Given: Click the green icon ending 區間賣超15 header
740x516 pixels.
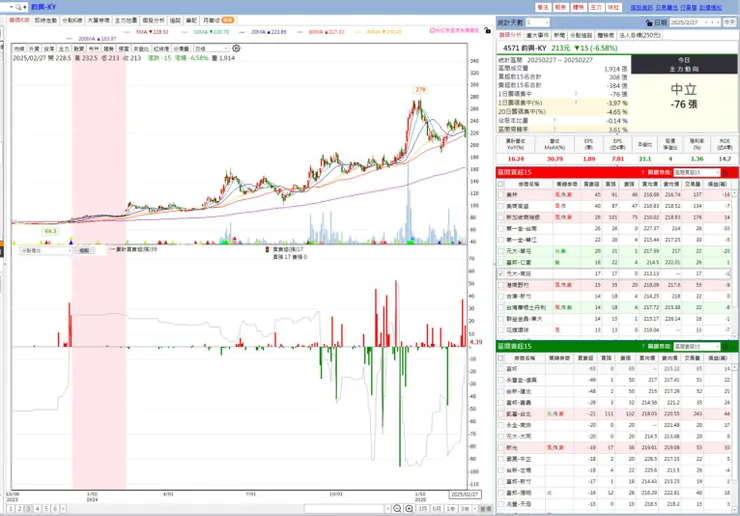Looking at the screenshot, I should pos(726,347).
